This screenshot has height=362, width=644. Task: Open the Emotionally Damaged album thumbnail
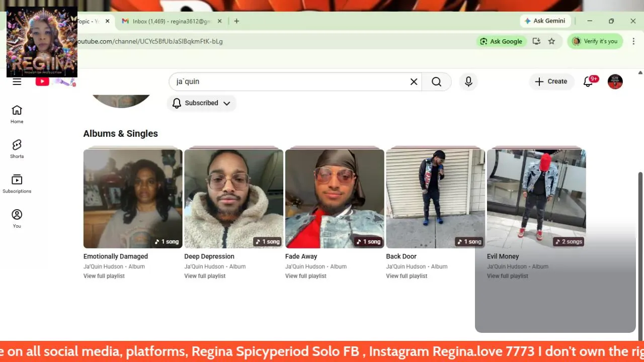[x=133, y=198]
